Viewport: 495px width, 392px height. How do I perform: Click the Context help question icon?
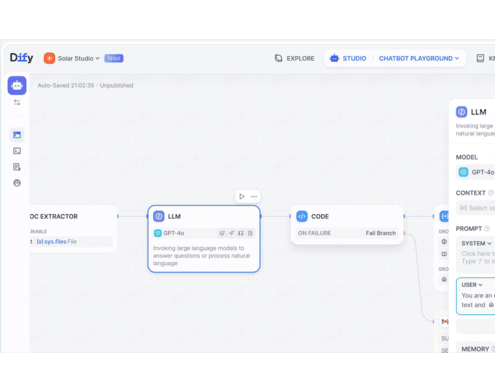coord(491,193)
